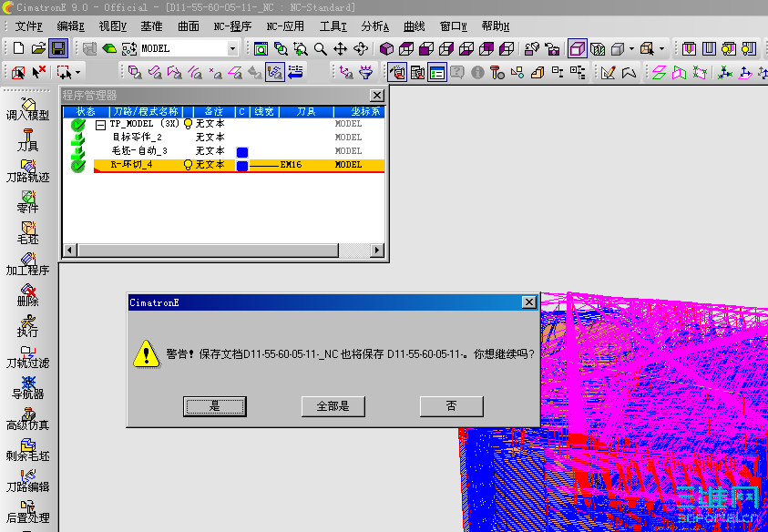Click the 刀路/程式名称 column header
Viewport: 768px width, 532px height.
pyautogui.click(x=146, y=112)
